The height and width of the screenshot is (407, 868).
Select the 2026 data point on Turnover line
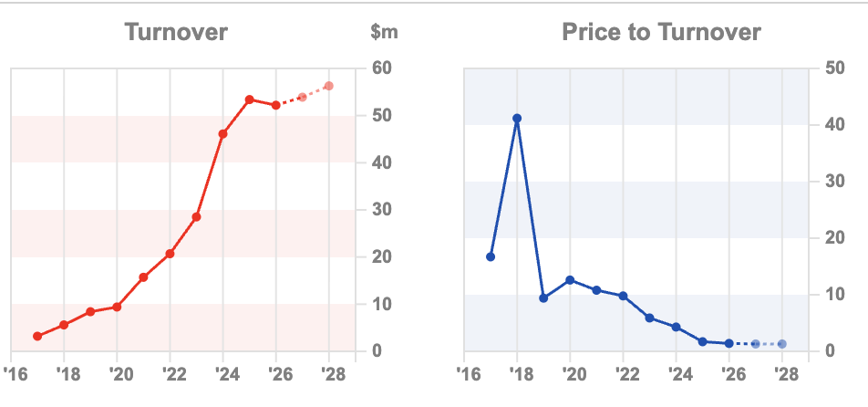coord(275,105)
